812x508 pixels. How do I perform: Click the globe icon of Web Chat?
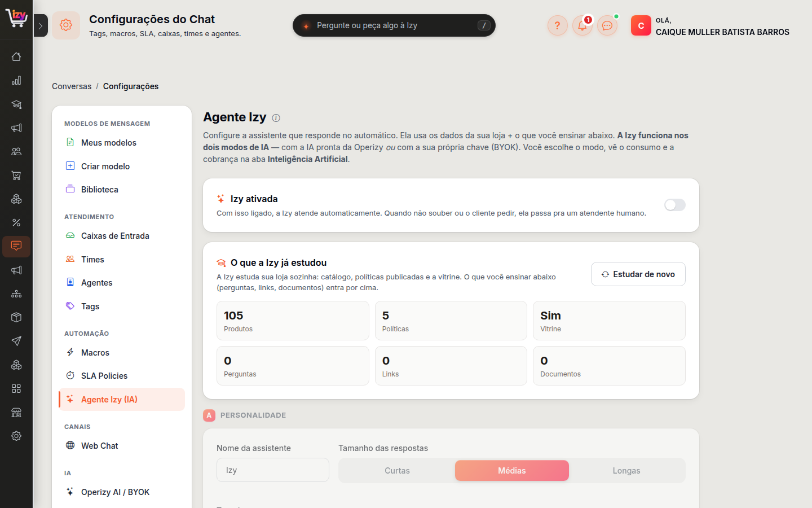(70, 445)
